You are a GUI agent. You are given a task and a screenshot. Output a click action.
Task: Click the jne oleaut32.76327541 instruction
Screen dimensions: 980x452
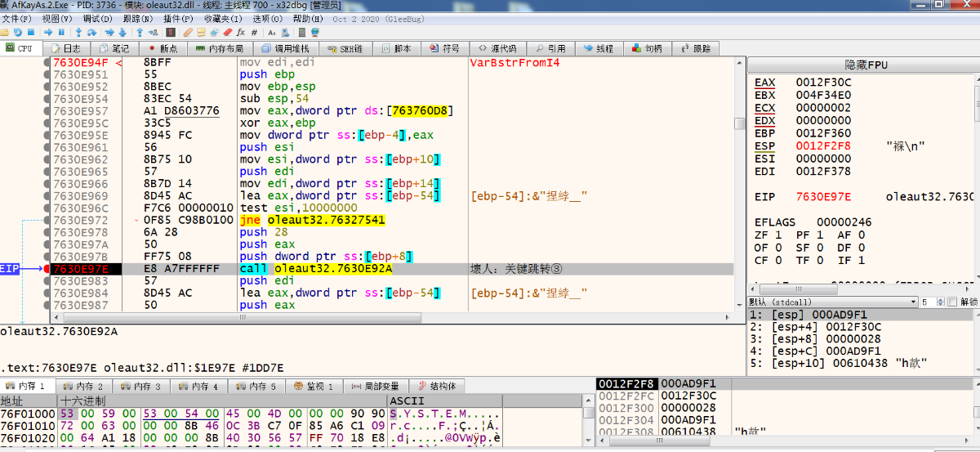click(312, 220)
